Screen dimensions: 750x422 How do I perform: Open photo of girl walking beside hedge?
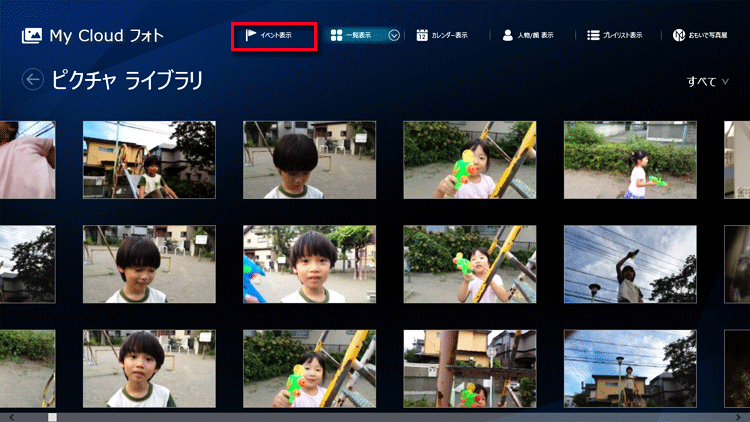point(630,160)
